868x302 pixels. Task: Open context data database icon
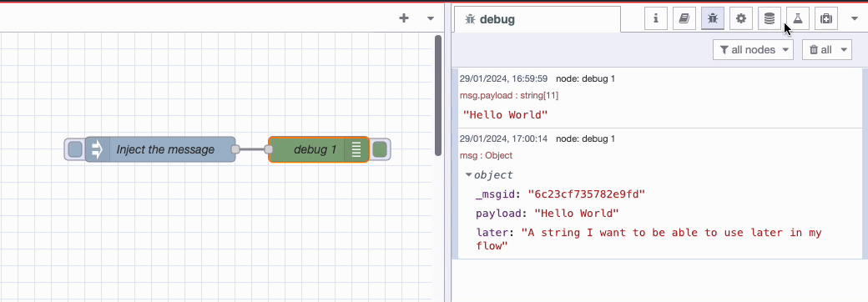pos(769,19)
